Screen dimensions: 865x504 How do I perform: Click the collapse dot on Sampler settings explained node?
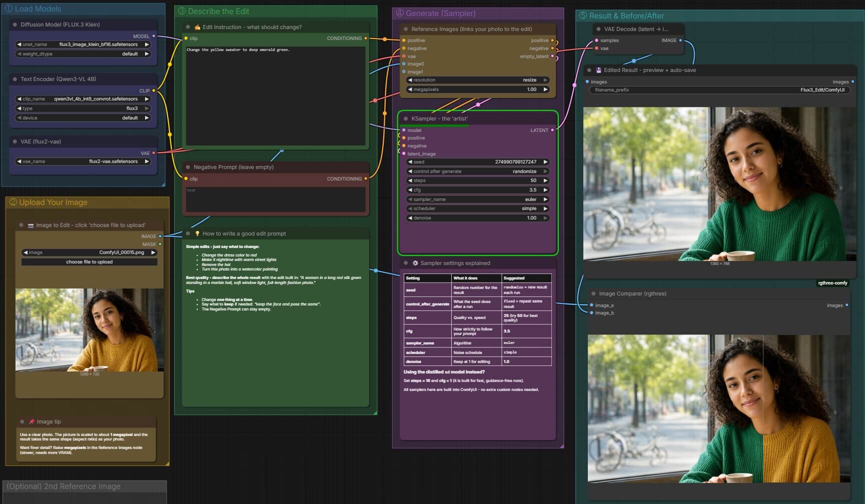click(x=406, y=263)
